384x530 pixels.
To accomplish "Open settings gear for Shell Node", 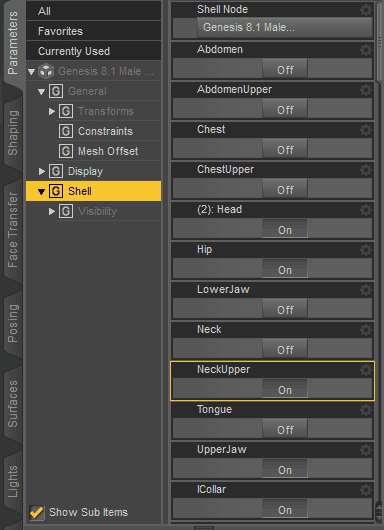I will tap(366, 10).
